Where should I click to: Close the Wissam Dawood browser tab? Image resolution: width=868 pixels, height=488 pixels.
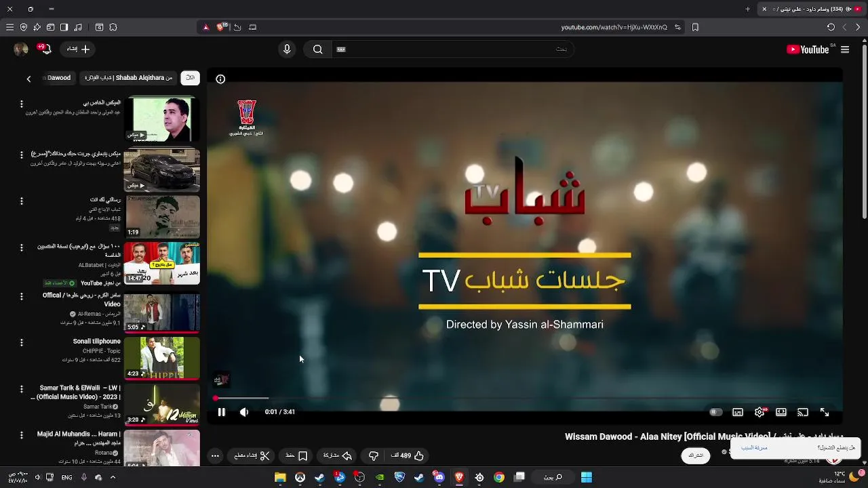764,9
